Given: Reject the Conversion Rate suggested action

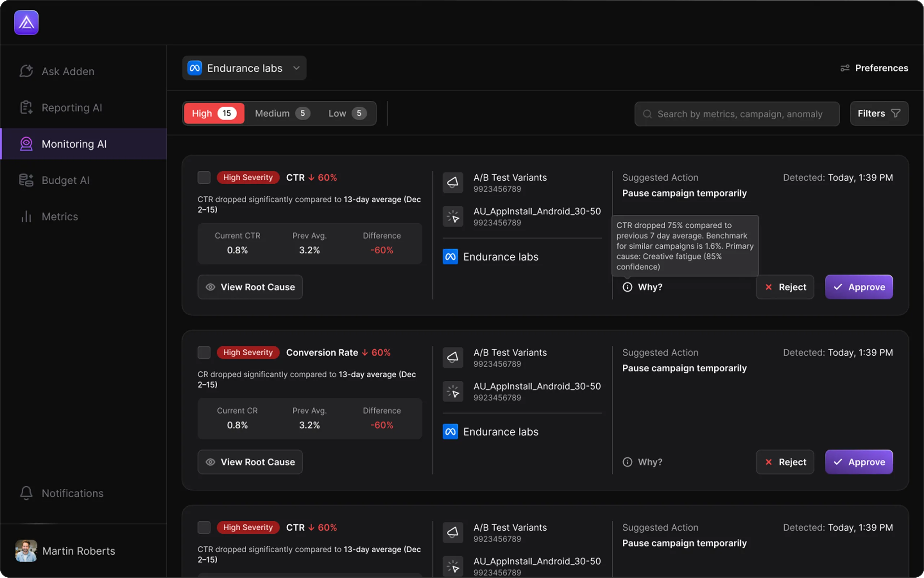Looking at the screenshot, I should tap(784, 462).
